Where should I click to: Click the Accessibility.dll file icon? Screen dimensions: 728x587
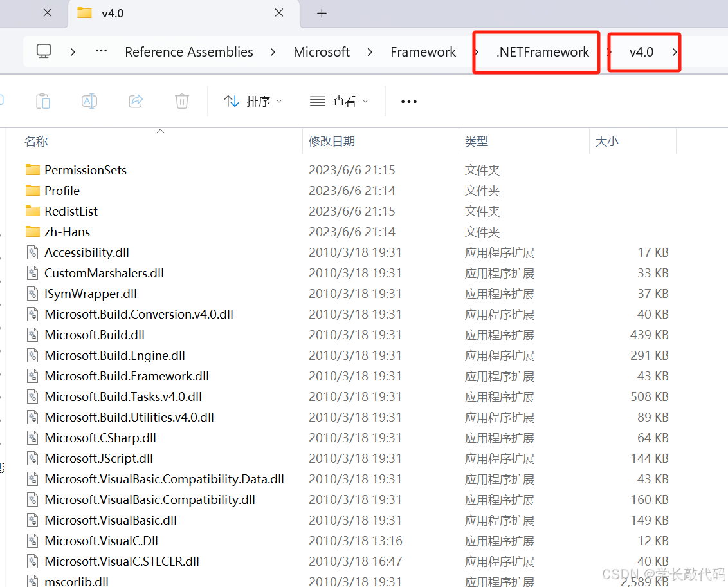[33, 252]
